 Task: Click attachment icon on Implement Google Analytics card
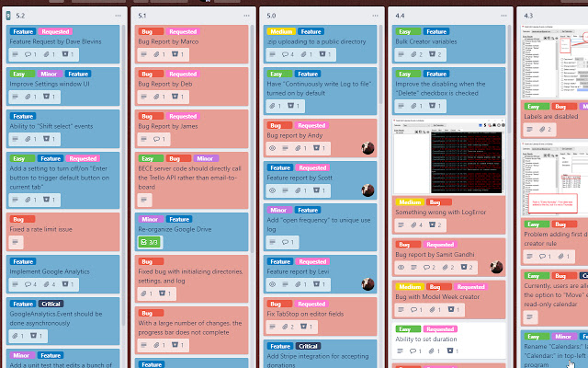tap(47, 284)
